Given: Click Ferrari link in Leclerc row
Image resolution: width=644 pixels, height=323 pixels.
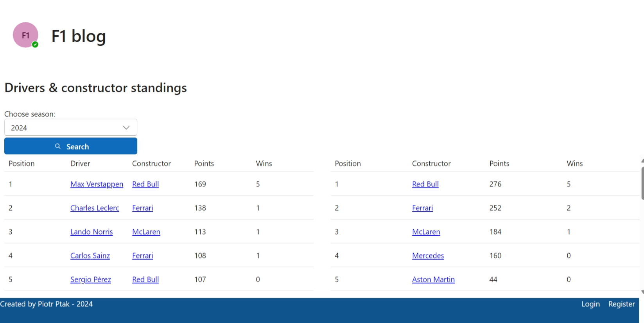Looking at the screenshot, I should (142, 208).
